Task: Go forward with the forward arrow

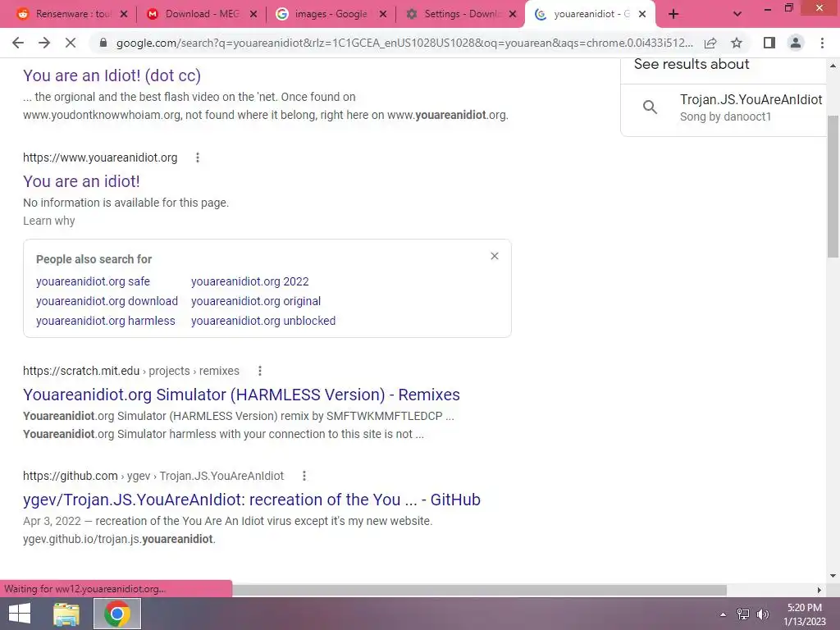Action: click(x=44, y=43)
